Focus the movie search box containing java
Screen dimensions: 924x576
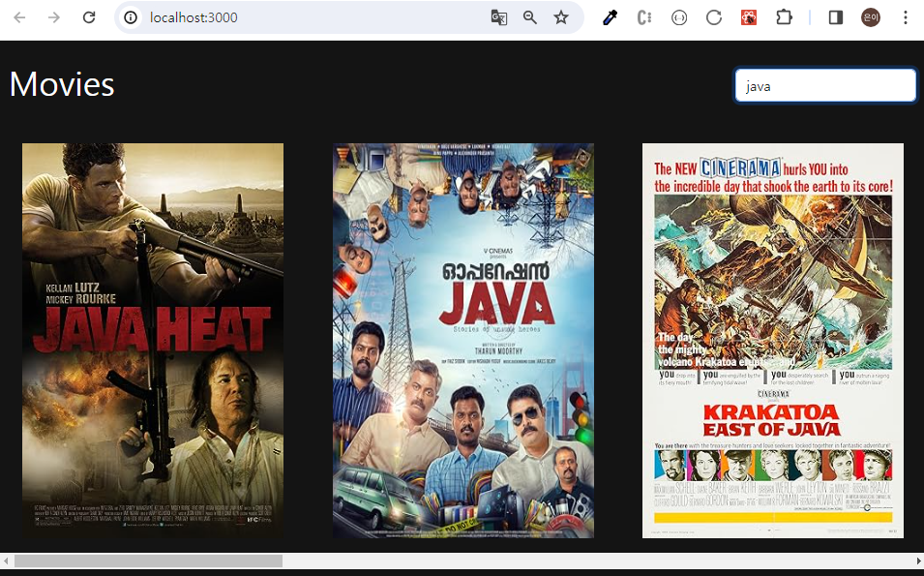click(x=825, y=85)
